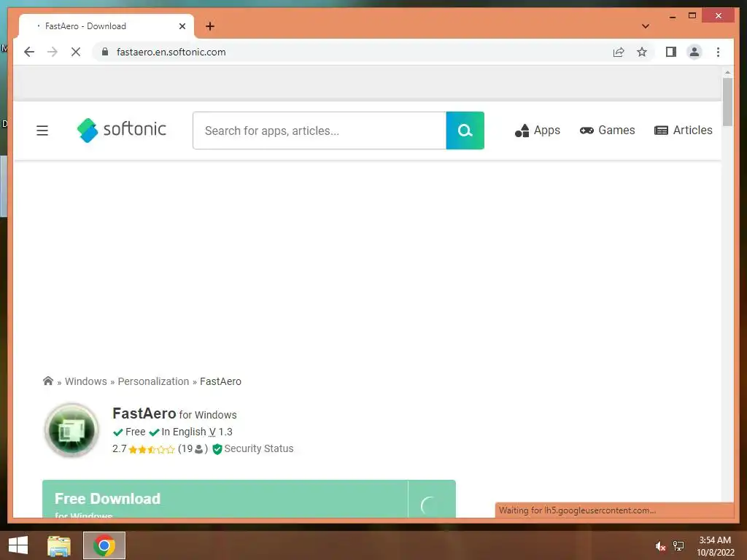The width and height of the screenshot is (747, 560).
Task: Open the Windows Start menu
Action: (18, 545)
